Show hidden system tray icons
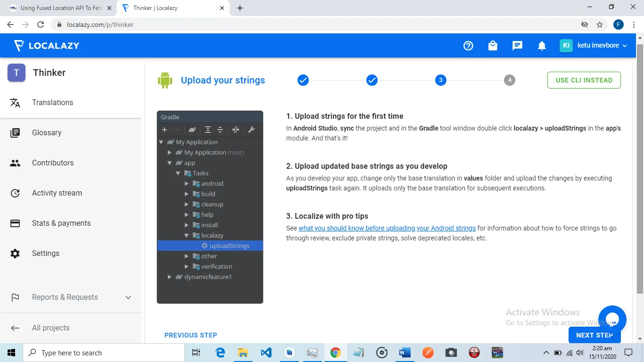 click(546, 353)
